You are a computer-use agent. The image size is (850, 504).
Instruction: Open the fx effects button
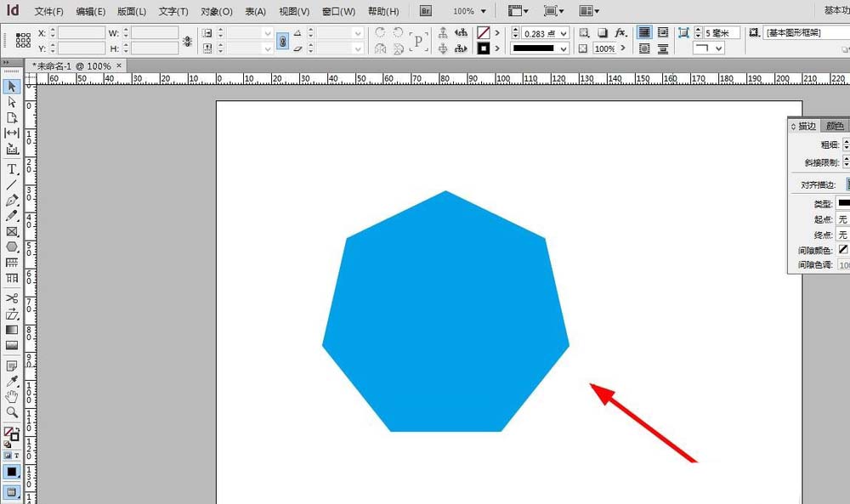620,32
